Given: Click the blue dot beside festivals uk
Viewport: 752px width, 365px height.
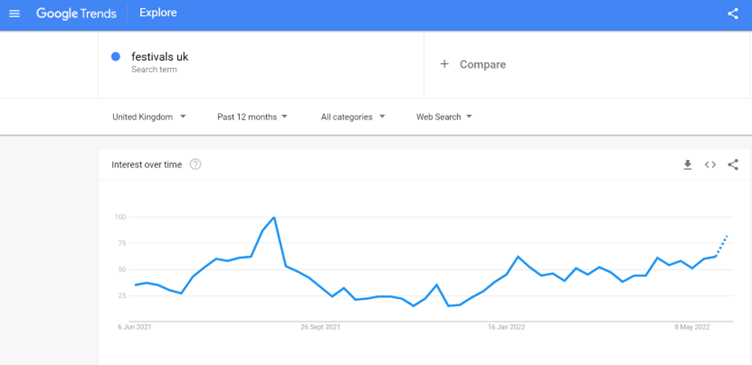Looking at the screenshot, I should pyautogui.click(x=116, y=57).
